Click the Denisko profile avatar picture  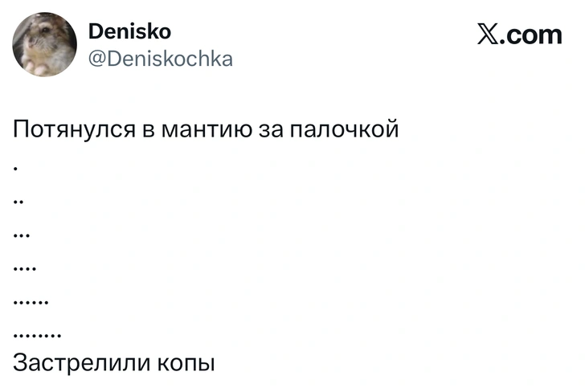tap(45, 44)
